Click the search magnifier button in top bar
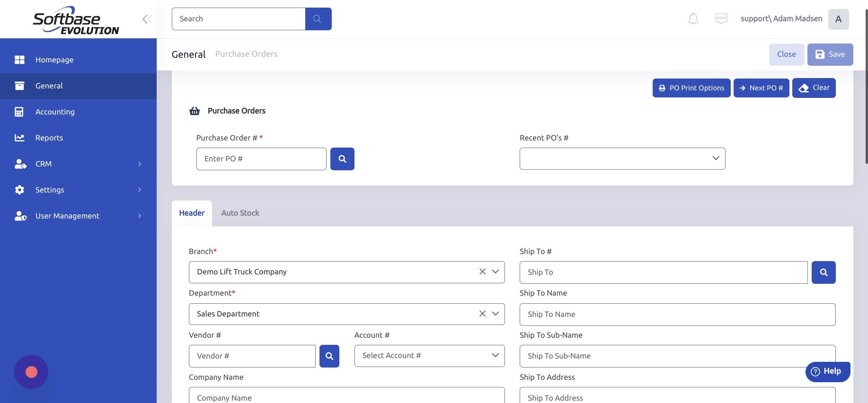This screenshot has width=868, height=403. click(x=318, y=19)
